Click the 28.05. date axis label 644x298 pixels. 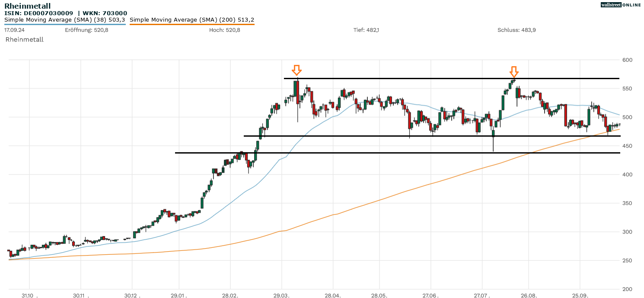(x=379, y=295)
